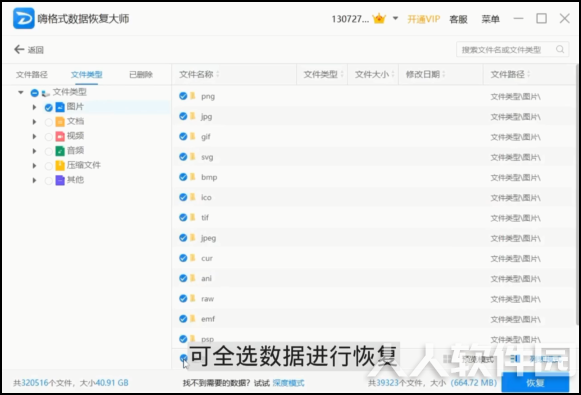Click the 文件类型 root computer icon
Viewport: 581px width, 395px height.
[x=46, y=93]
